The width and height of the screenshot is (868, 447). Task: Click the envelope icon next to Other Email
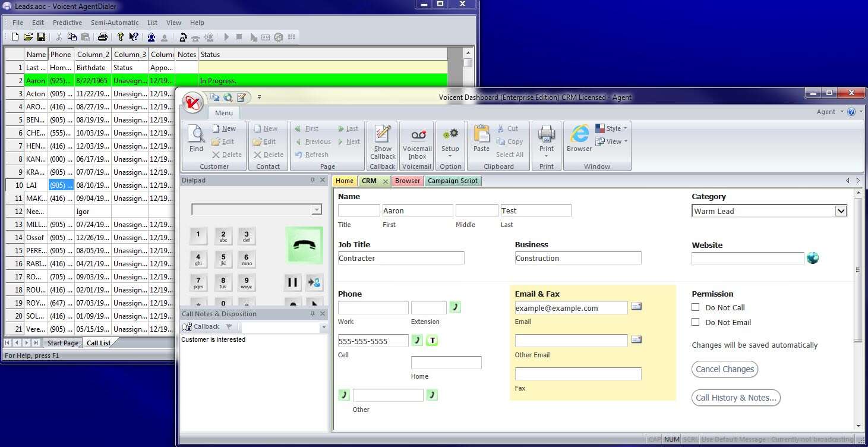636,340
